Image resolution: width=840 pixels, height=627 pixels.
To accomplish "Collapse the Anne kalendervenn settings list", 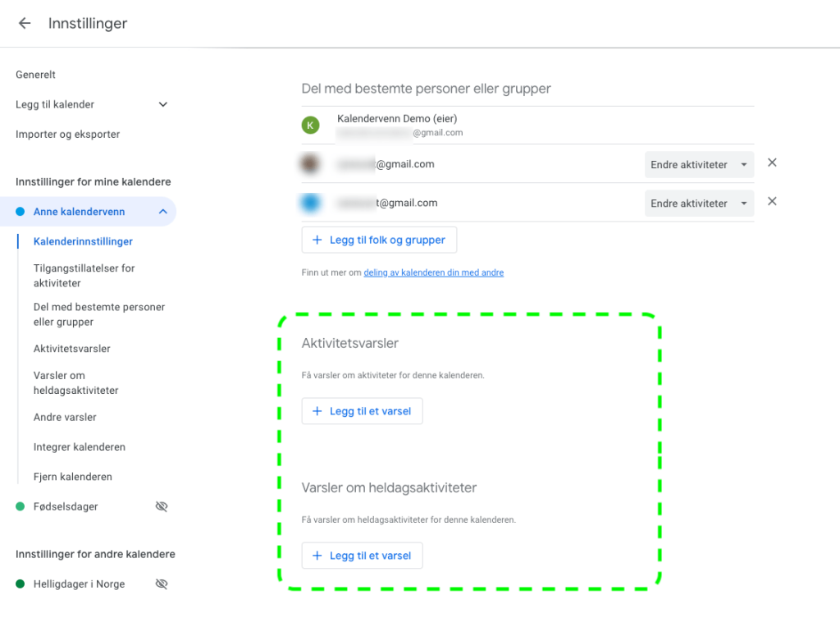I will 162,212.
